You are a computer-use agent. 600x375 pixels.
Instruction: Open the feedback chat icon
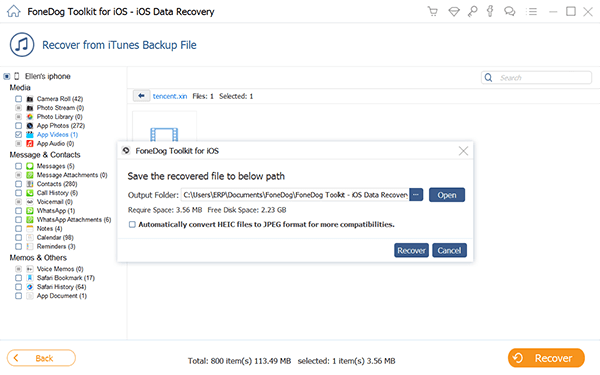pos(509,11)
